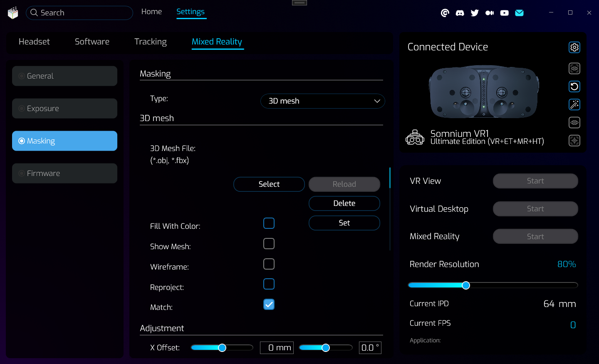Start VR View
This screenshot has width=599, height=364.
535,181
